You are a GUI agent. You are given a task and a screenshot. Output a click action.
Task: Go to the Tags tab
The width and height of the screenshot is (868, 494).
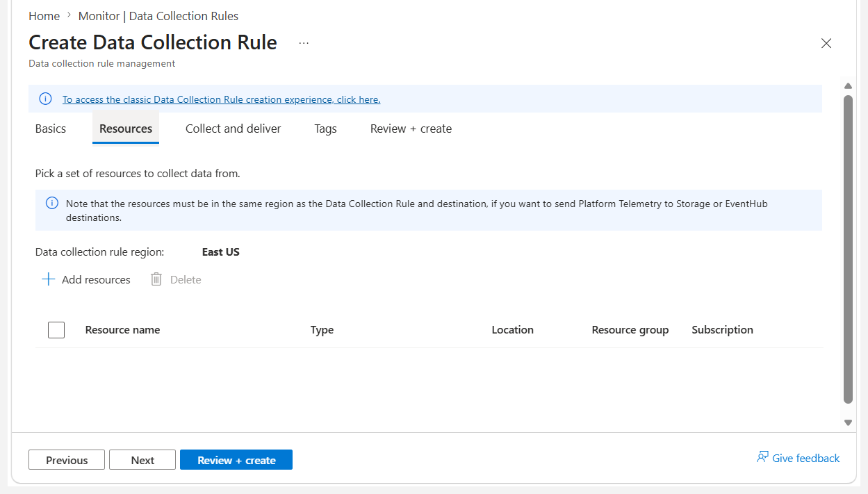(325, 129)
